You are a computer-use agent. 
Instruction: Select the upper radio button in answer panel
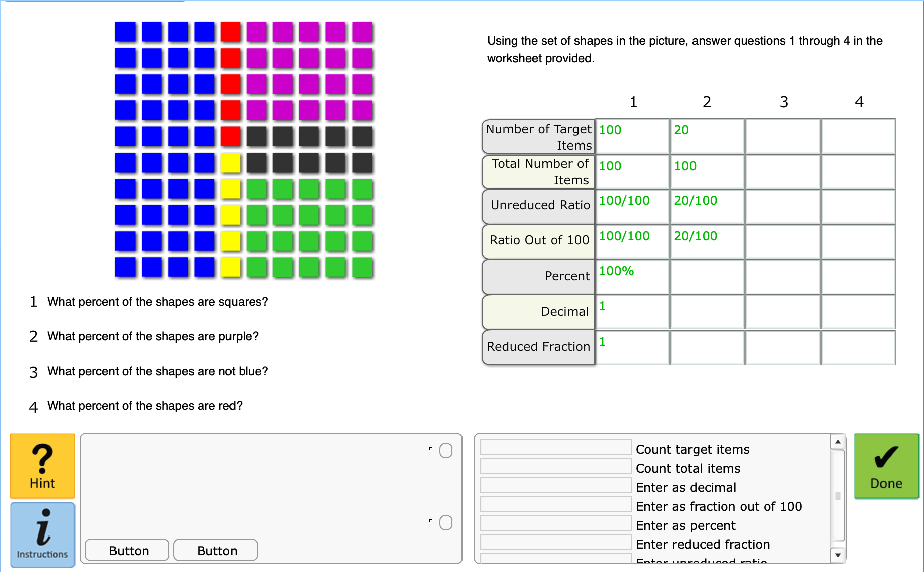tap(446, 451)
